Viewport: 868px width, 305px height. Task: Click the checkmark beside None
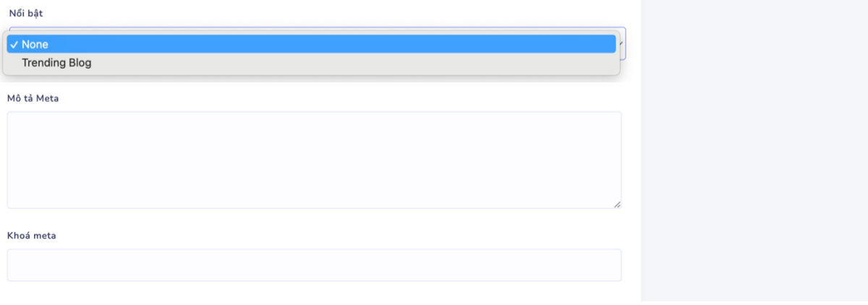tap(14, 44)
